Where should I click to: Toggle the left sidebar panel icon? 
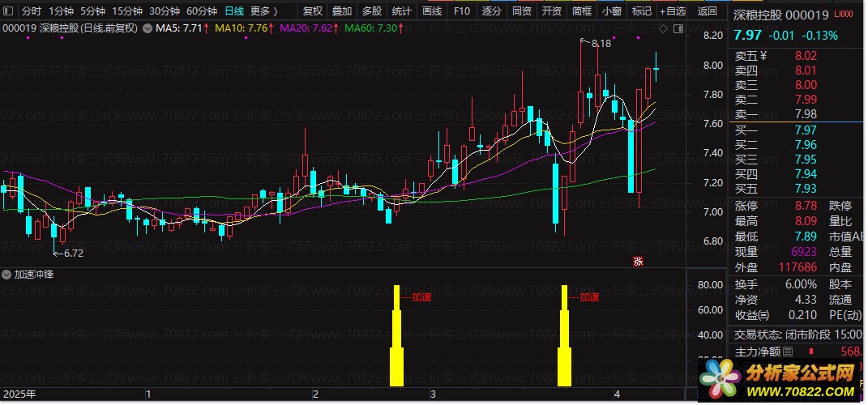pyautogui.click(x=10, y=11)
